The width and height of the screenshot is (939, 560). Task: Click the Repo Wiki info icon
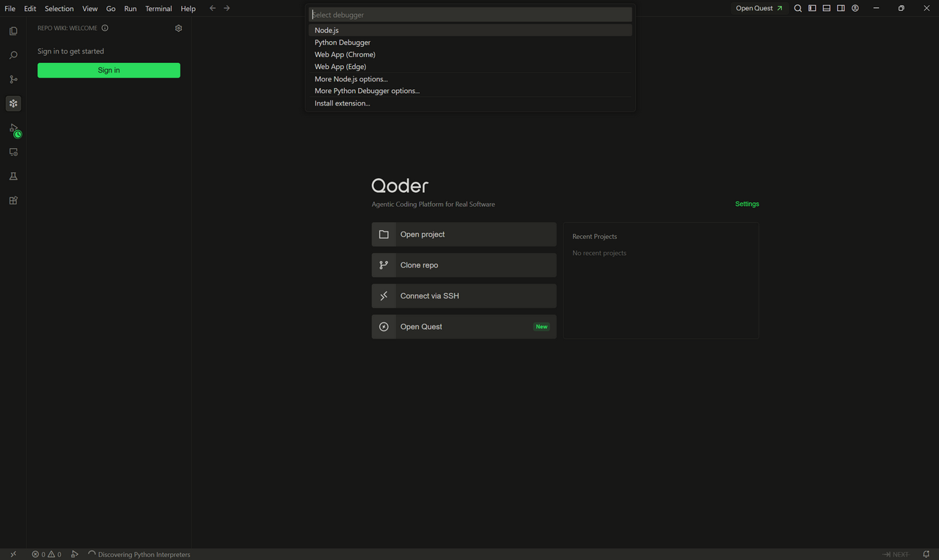[x=105, y=28]
